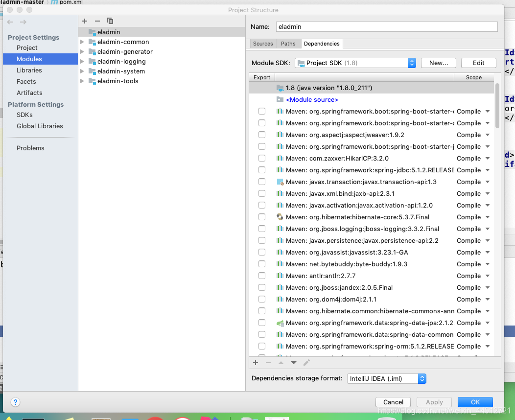Click the byte-buddy library icon

[280, 264]
